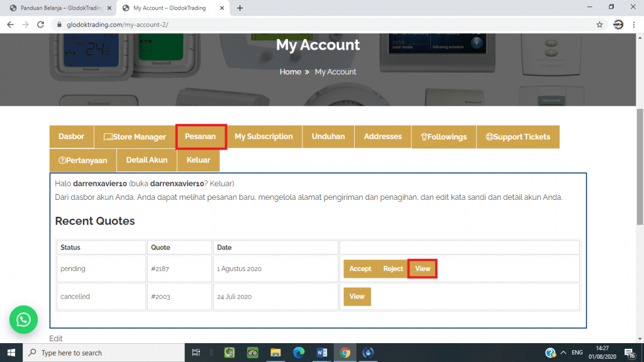Click Home breadcrumb link

290,72
